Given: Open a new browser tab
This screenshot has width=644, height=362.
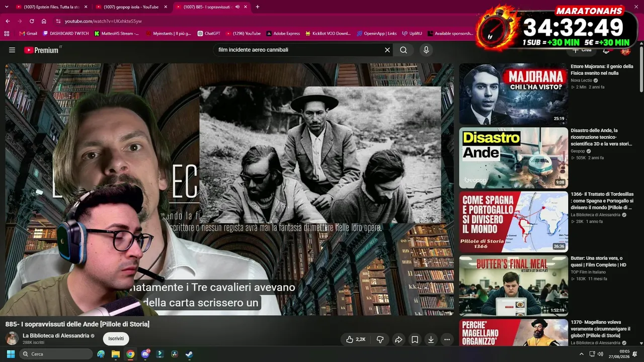Looking at the screenshot, I should tap(258, 7).
